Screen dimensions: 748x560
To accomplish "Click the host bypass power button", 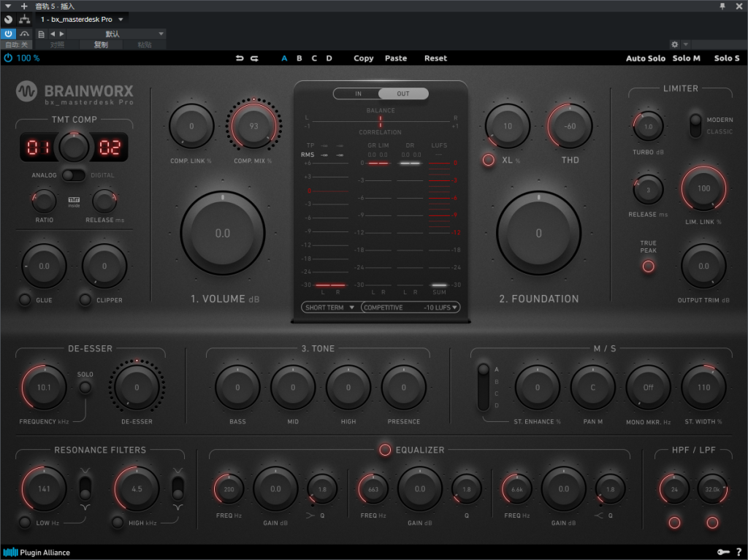I will pyautogui.click(x=8, y=34).
